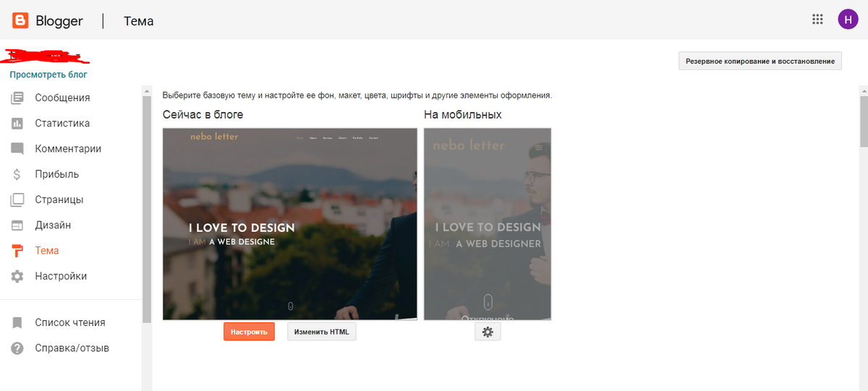Click the Дизайн layout icon
Viewport: 868px width, 391px height.
pos(17,225)
